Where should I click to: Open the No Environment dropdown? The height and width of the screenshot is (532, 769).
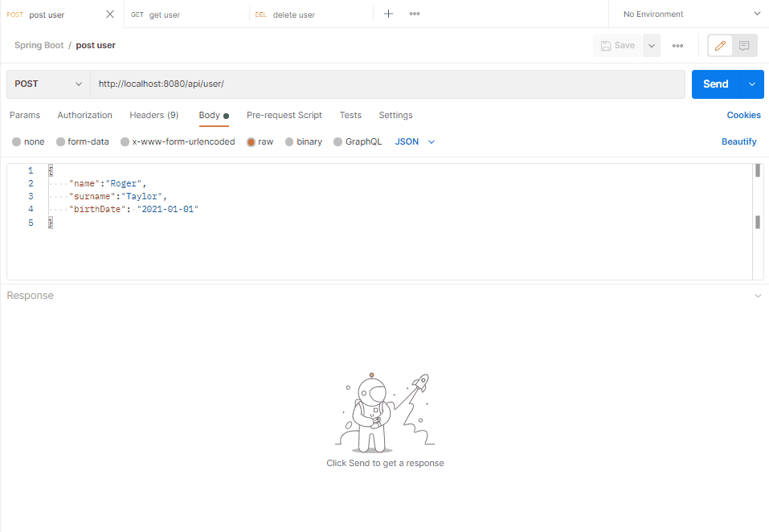pyautogui.click(x=687, y=14)
